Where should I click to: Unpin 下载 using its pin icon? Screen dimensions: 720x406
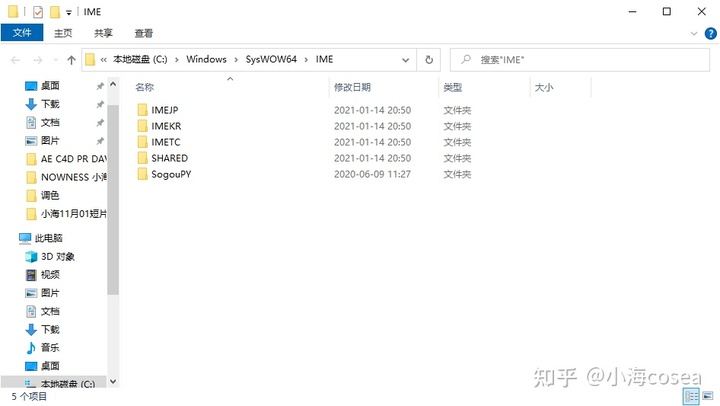100,104
